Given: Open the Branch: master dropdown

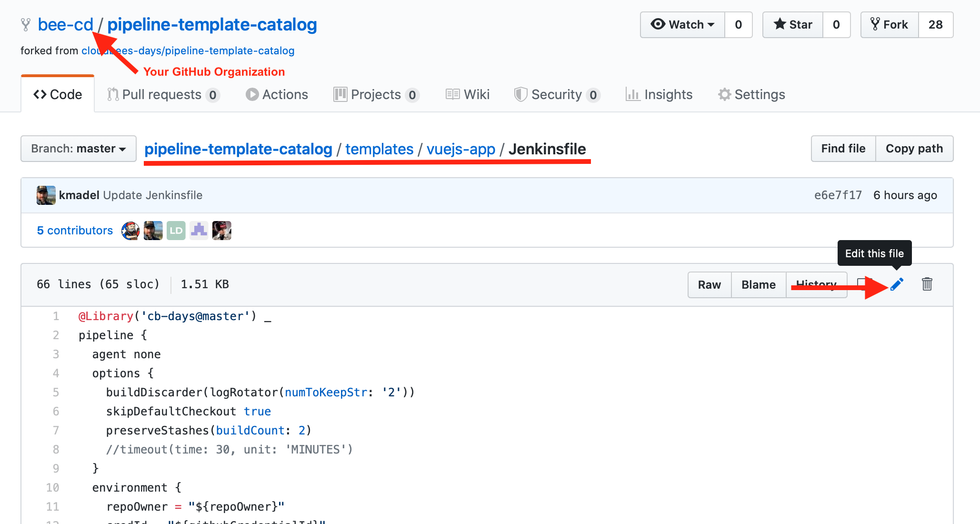Looking at the screenshot, I should tap(79, 149).
